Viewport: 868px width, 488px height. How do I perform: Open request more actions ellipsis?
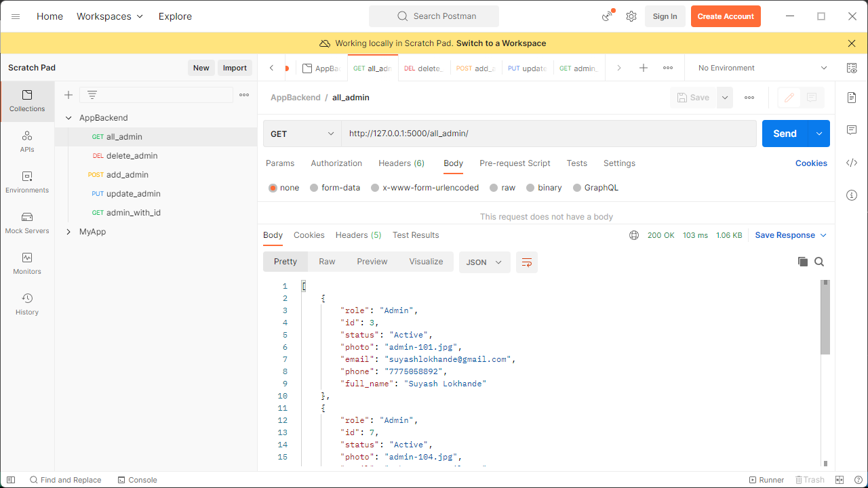tap(749, 98)
